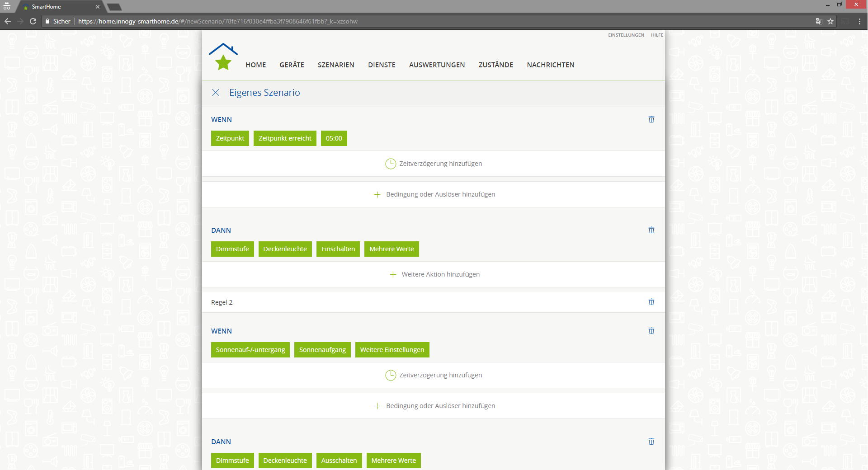The width and height of the screenshot is (868, 470).
Task: Click the SmartHome house star logo
Action: point(223,57)
